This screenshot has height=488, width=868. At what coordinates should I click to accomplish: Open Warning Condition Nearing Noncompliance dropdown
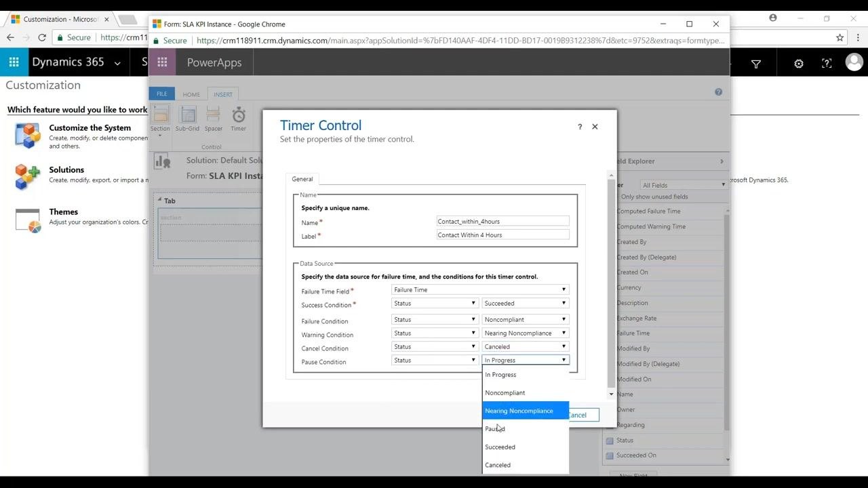[x=526, y=333]
